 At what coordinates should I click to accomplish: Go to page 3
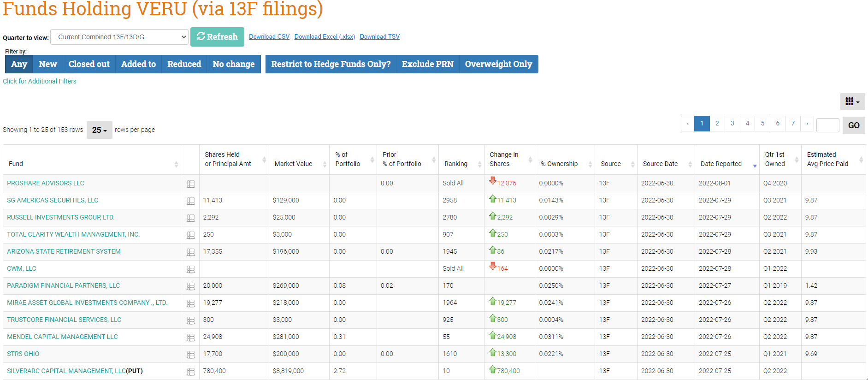[x=732, y=123]
